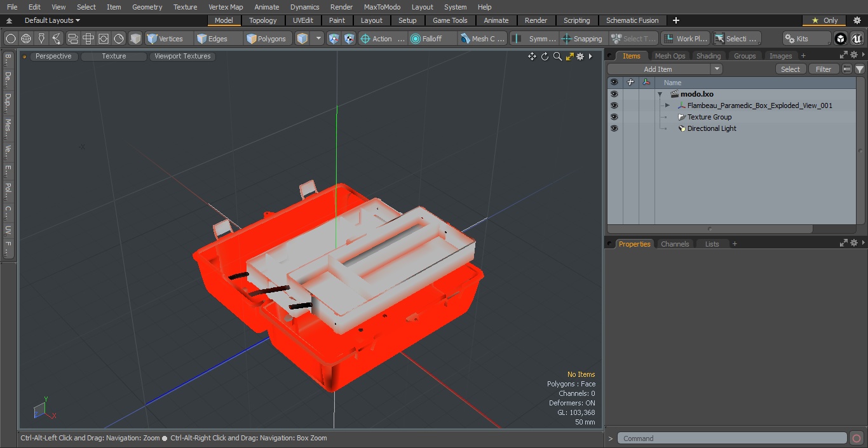
Task: Open the MaxToModo menu
Action: 382,7
